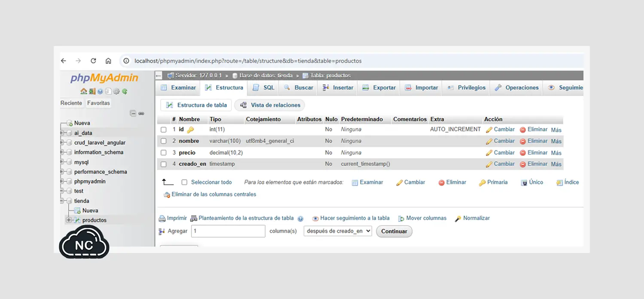Click the browser address bar URL
The height and width of the screenshot is (299, 644).
pos(248,61)
